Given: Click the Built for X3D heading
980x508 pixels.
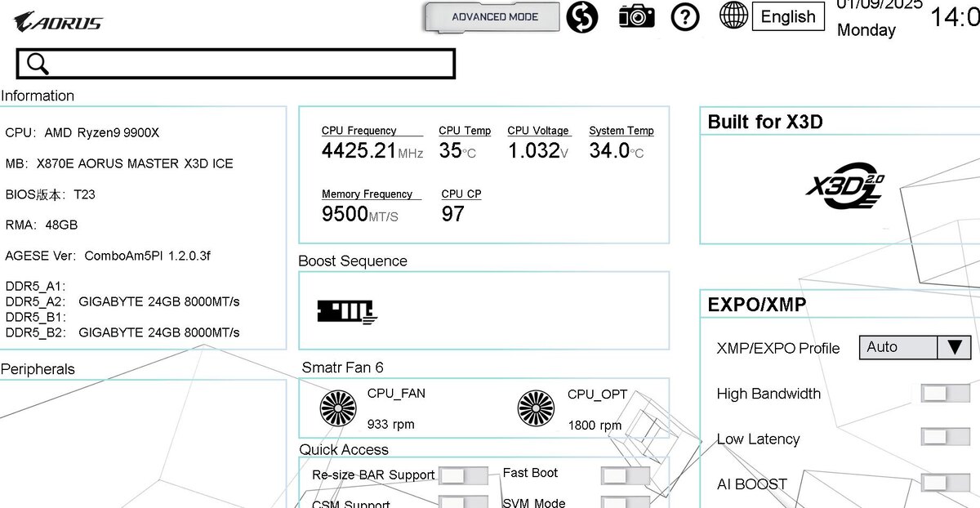Looking at the screenshot, I should pyautogui.click(x=765, y=123).
